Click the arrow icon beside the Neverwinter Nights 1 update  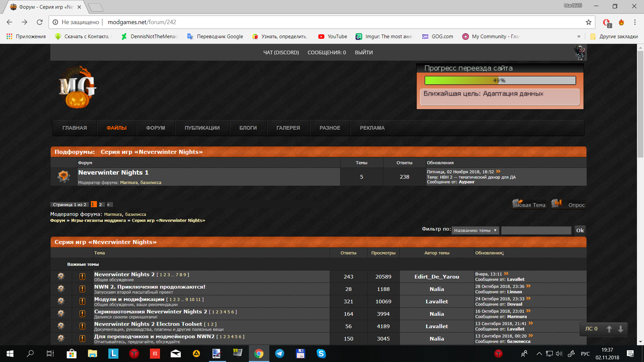pyautogui.click(x=498, y=171)
